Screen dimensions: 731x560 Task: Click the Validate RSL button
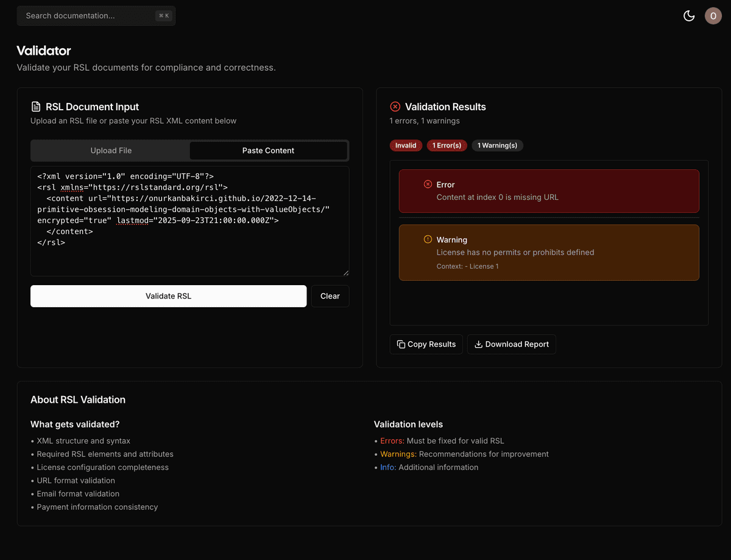tap(168, 296)
